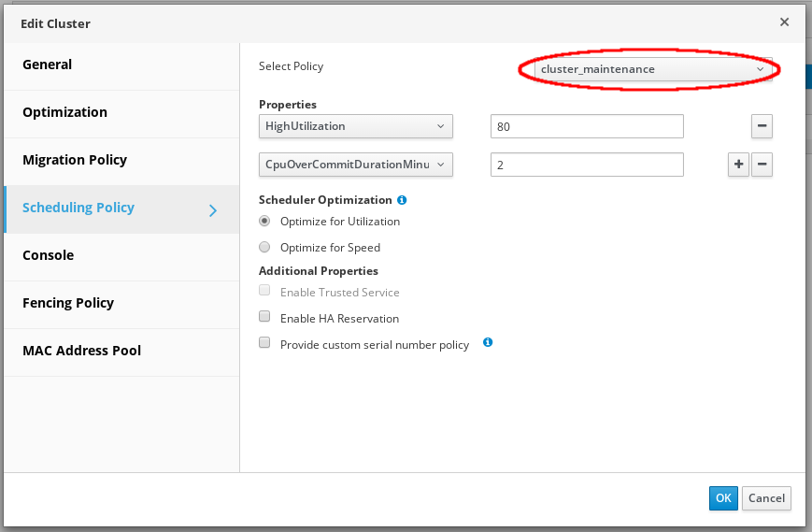Expand the HighUtilization property dropdown
The image size is (812, 532).
point(355,126)
